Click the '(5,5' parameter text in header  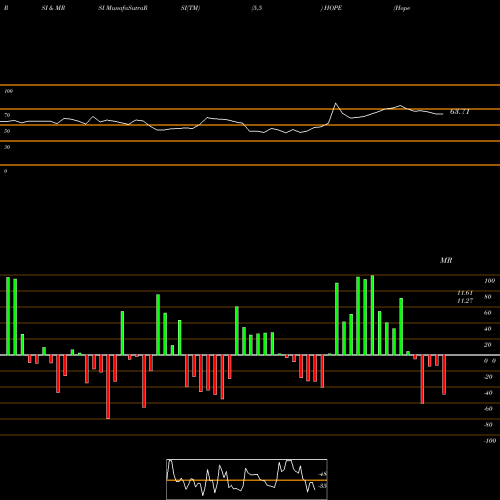coord(257,8)
